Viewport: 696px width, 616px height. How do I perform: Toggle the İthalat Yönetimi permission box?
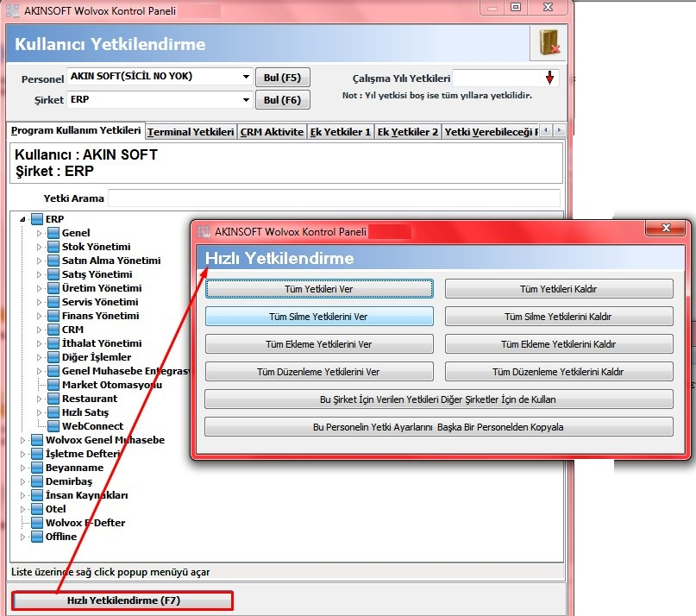coord(53,343)
